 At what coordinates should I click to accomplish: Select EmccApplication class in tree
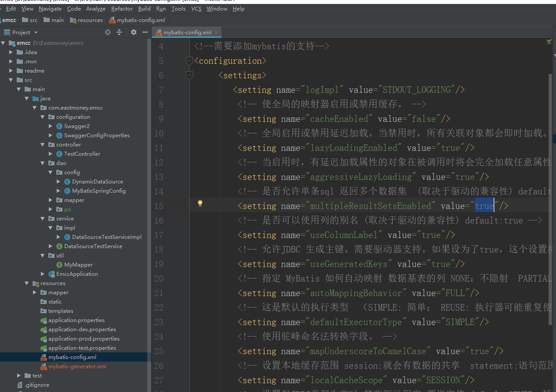tap(77, 274)
